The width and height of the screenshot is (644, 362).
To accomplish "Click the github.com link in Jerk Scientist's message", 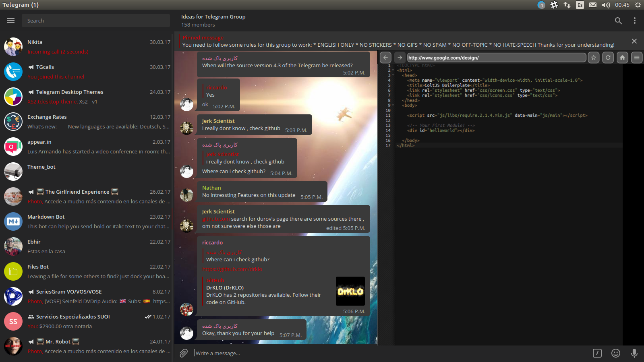I will point(216,219).
